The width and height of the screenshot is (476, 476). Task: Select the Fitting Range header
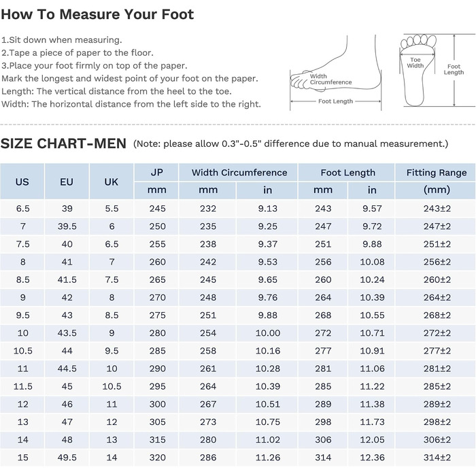pos(437,173)
